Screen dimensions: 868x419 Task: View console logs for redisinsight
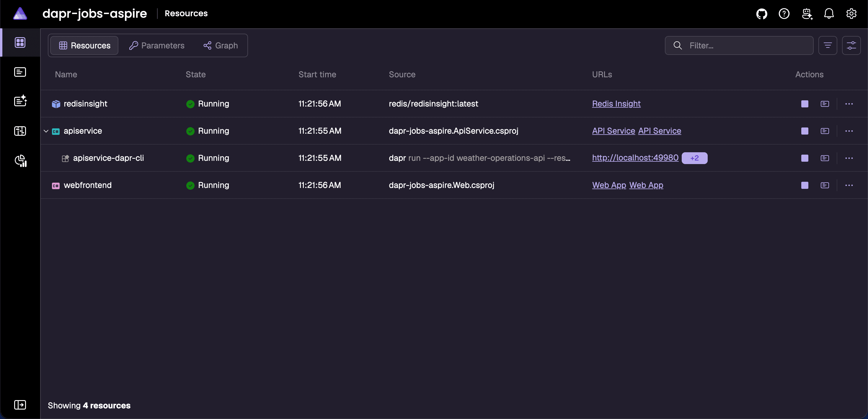point(825,104)
